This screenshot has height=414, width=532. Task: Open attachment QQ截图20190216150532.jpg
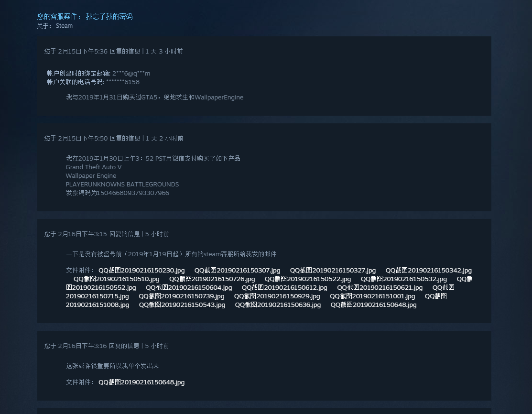point(404,279)
